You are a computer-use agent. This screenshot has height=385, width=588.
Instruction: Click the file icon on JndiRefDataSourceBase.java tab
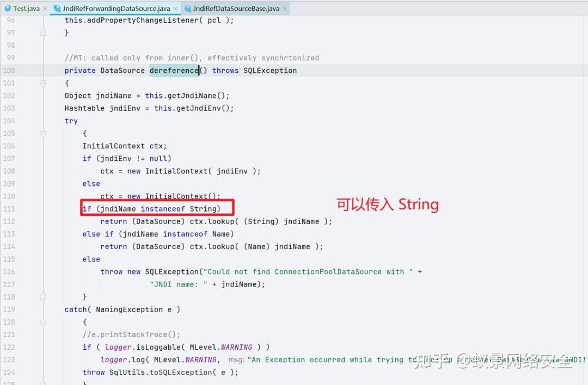pyautogui.click(x=187, y=8)
